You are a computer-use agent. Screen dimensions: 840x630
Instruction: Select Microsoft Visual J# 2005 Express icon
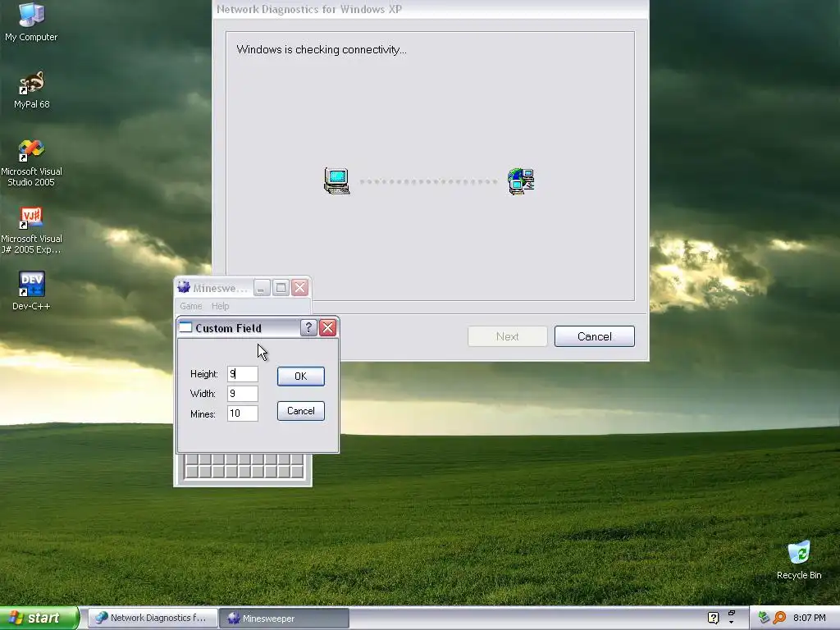[31, 231]
